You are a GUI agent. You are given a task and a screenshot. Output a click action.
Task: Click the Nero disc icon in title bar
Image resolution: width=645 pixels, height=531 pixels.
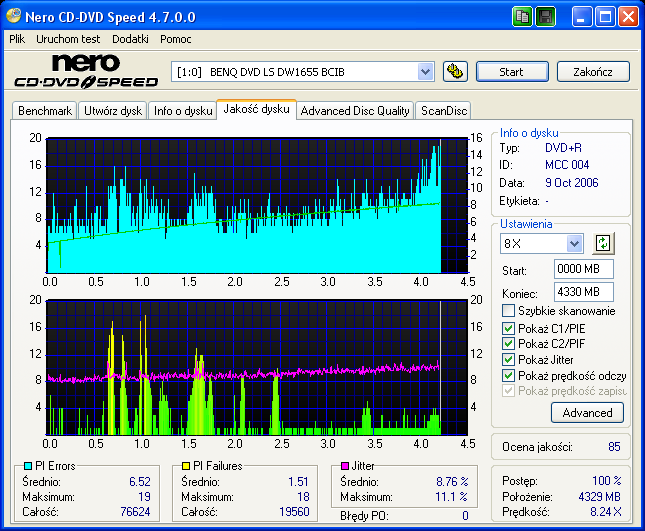[14, 16]
